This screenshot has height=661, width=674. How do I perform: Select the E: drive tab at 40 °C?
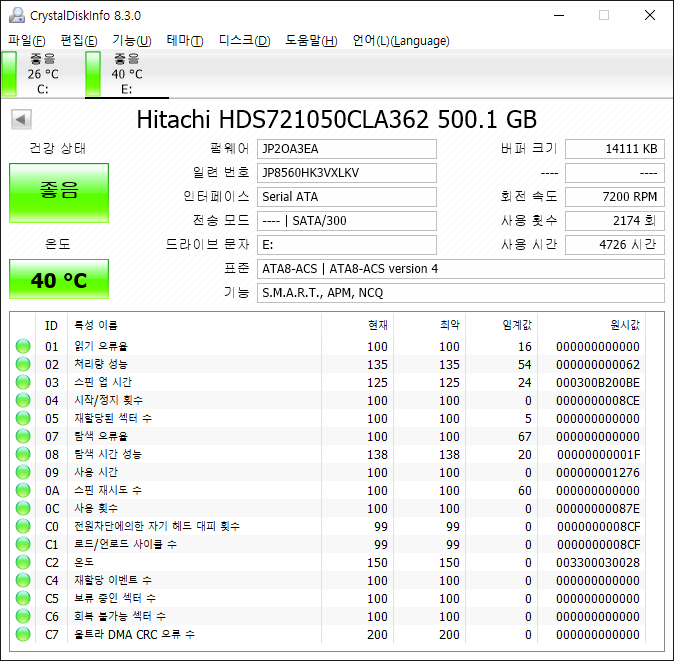[x=126, y=74]
